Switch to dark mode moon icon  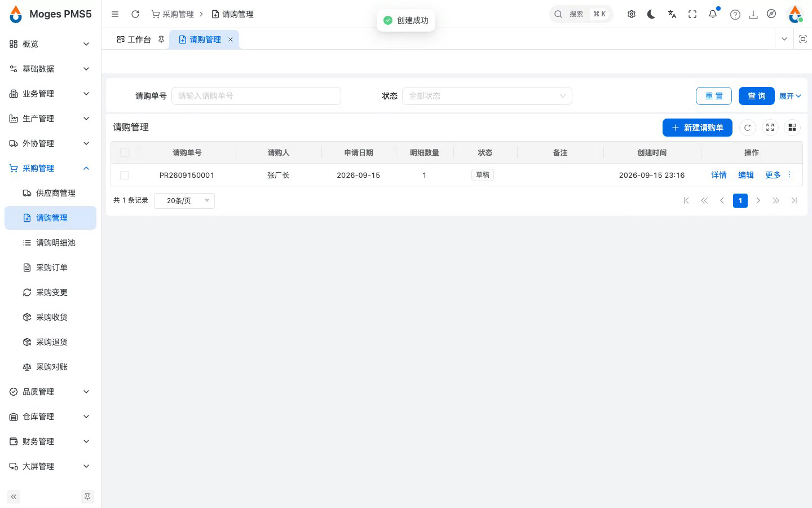[x=652, y=14]
